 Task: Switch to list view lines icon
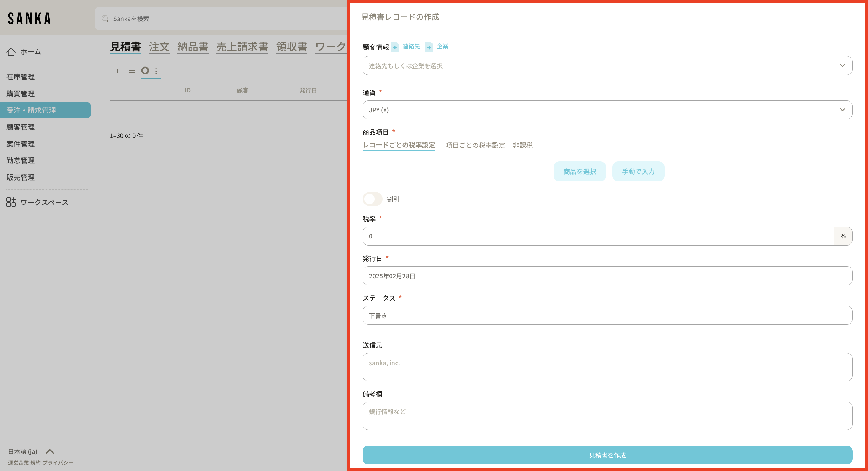click(132, 70)
